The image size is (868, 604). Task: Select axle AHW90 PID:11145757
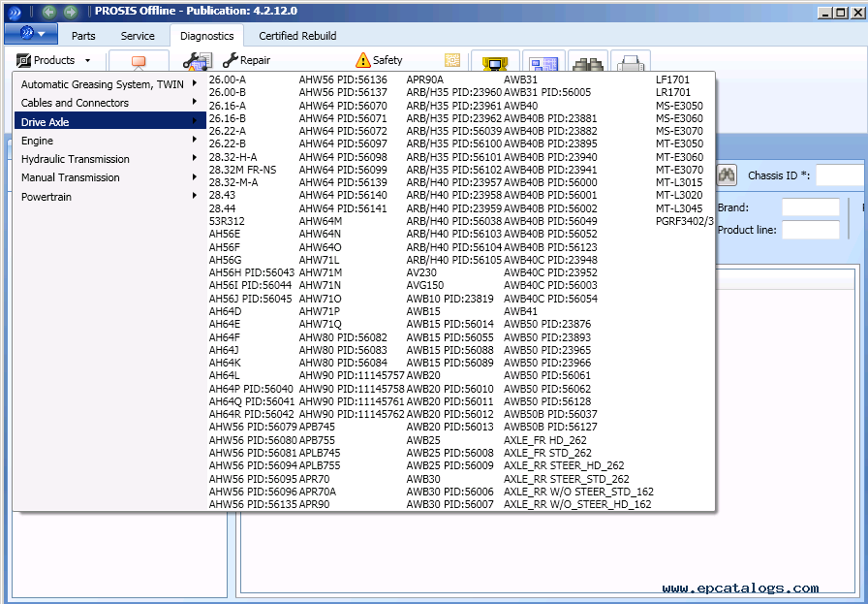(352, 375)
